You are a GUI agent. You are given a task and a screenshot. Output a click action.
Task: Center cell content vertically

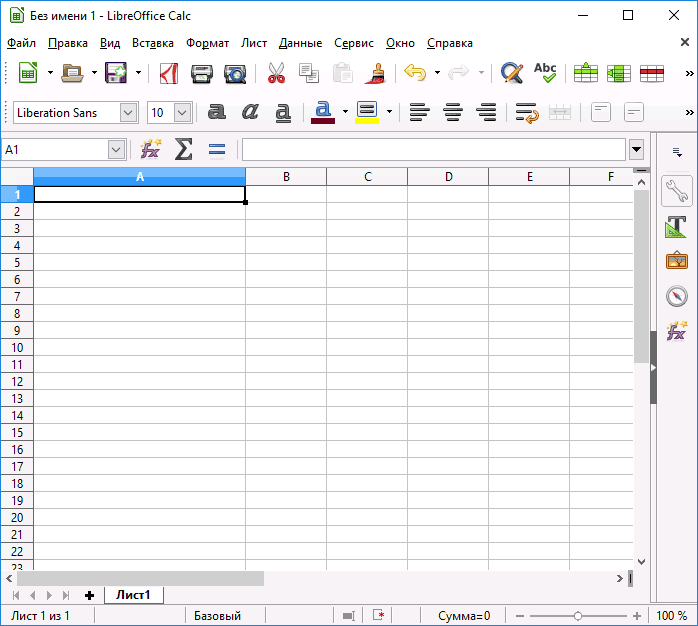coord(634,112)
